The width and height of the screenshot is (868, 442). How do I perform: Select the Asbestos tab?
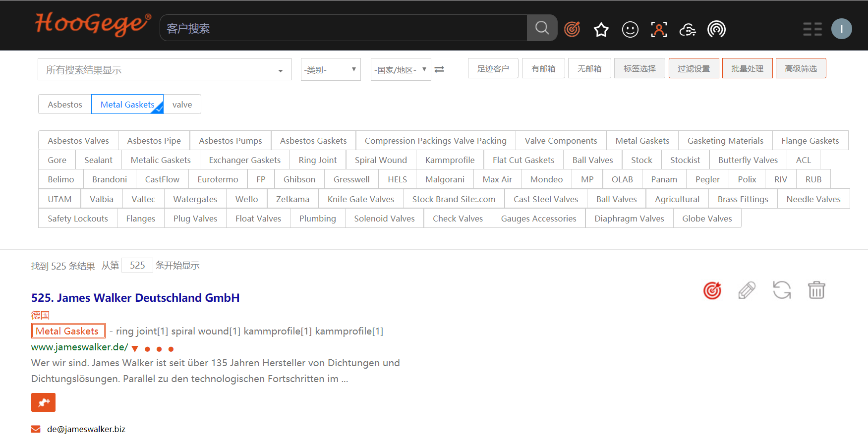coord(65,105)
